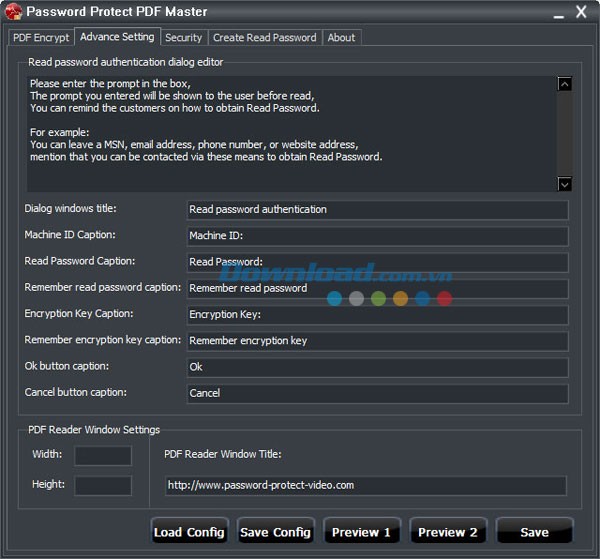Edit the Ok button caption field
Image resolution: width=600 pixels, height=559 pixels.
coord(377,367)
